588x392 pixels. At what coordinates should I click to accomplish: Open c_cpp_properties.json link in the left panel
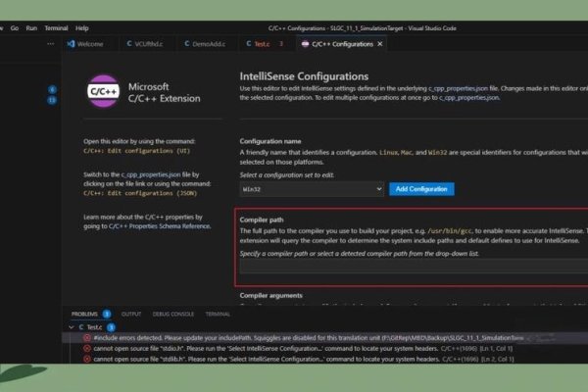151,174
